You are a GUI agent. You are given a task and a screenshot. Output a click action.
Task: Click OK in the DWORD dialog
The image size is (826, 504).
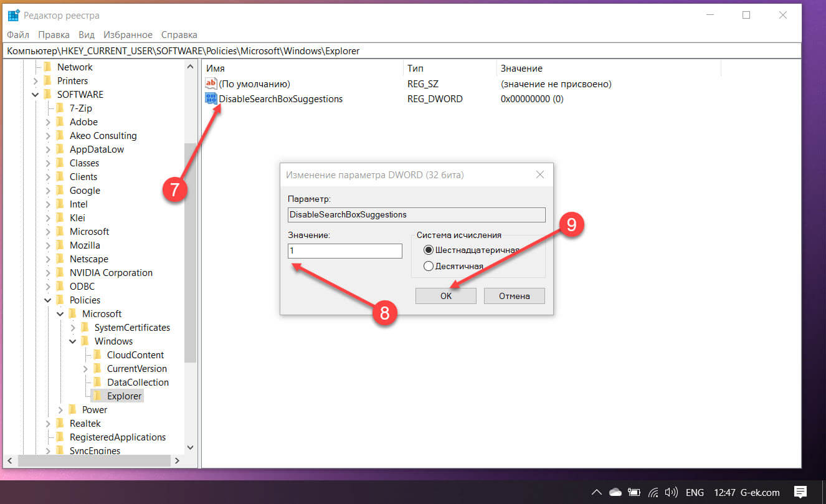(x=446, y=296)
